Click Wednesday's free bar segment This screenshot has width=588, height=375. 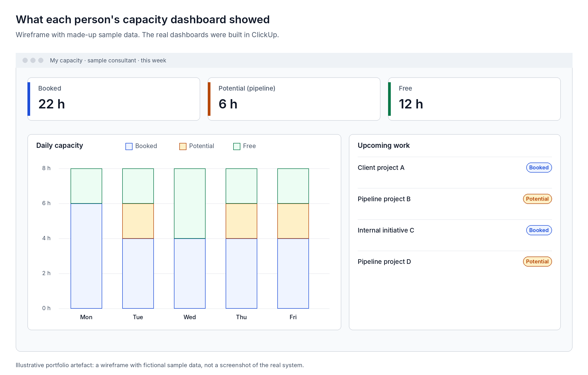(x=190, y=203)
